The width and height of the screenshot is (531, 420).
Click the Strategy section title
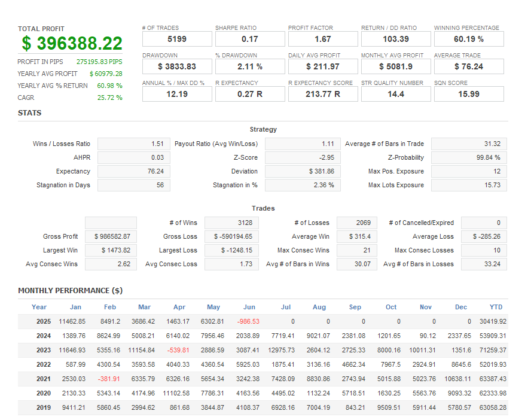pyautogui.click(x=264, y=129)
